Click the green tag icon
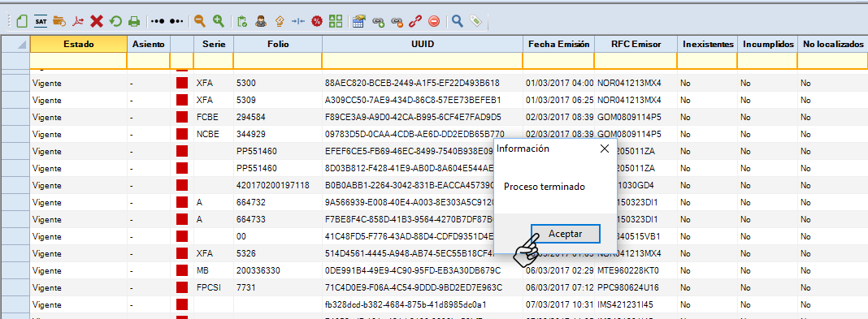The image size is (868, 319). coord(475,22)
